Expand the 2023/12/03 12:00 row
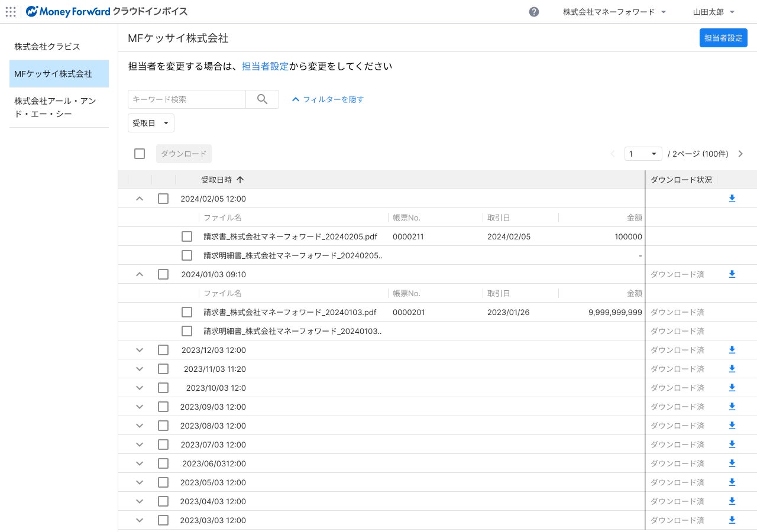 (140, 350)
